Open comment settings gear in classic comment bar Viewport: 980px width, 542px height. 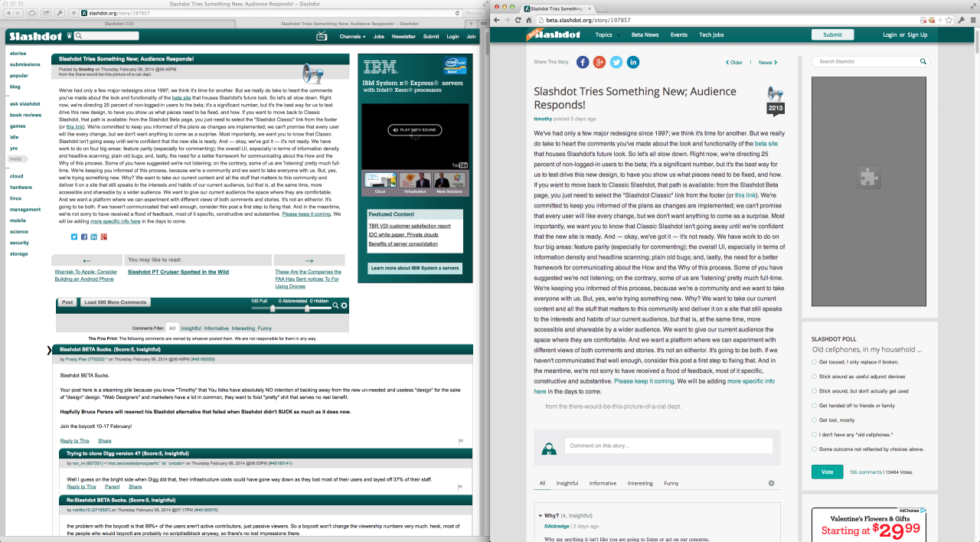[345, 305]
